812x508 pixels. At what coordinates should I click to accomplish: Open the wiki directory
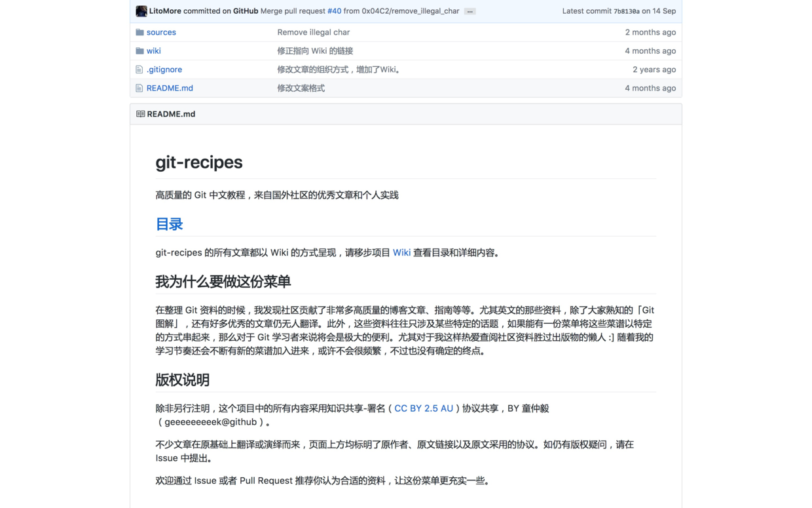(153, 51)
